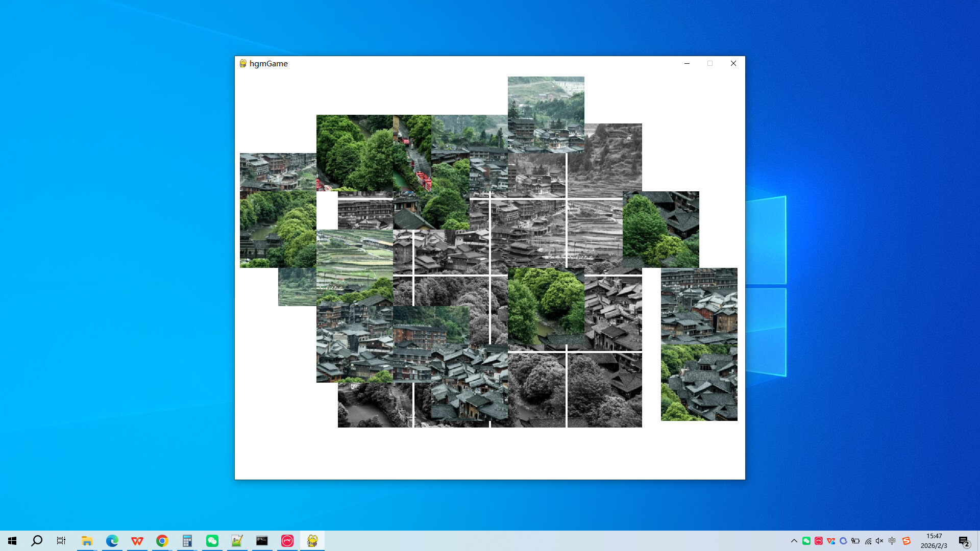Open the Calculator app from the taskbar
The image size is (980, 551).
pos(187,540)
